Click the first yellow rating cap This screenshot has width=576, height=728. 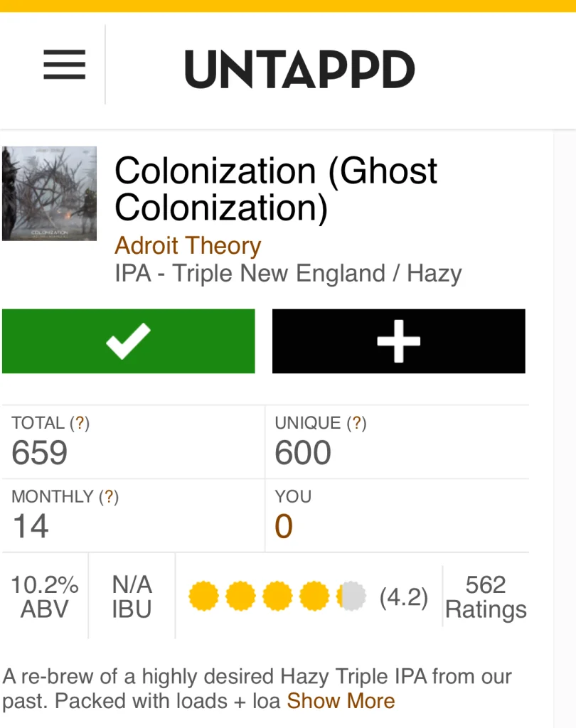(203, 596)
